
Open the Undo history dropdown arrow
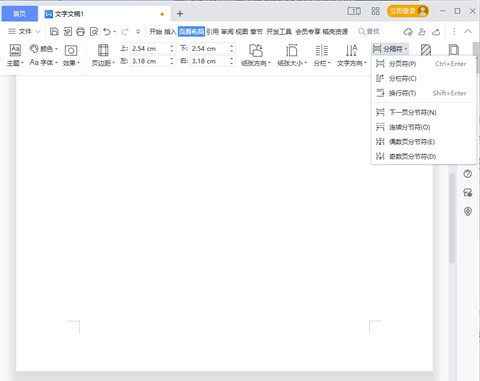click(115, 32)
